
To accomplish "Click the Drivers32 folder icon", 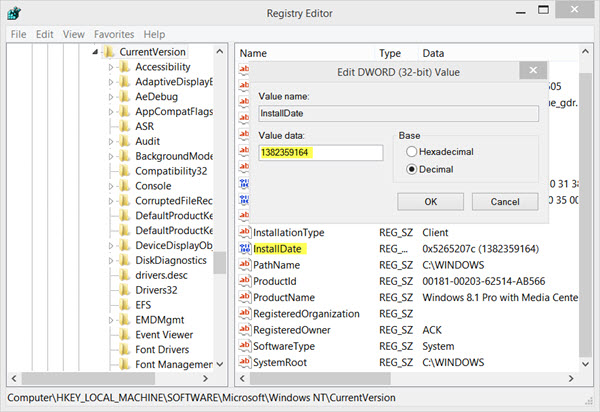I will click(124, 290).
